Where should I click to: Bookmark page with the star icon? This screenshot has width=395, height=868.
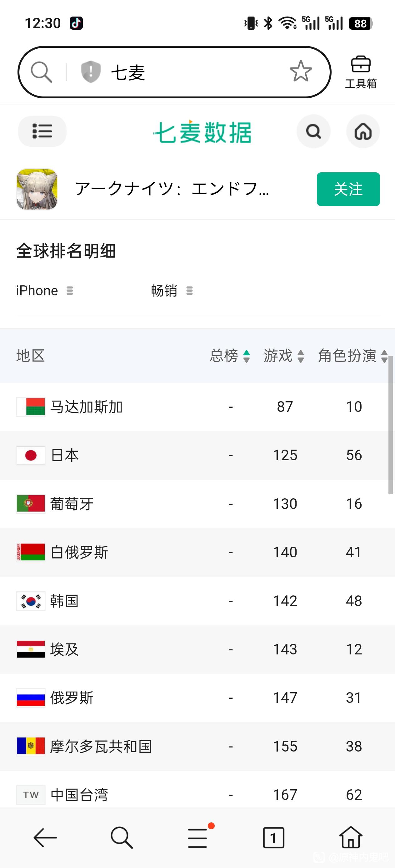(301, 72)
